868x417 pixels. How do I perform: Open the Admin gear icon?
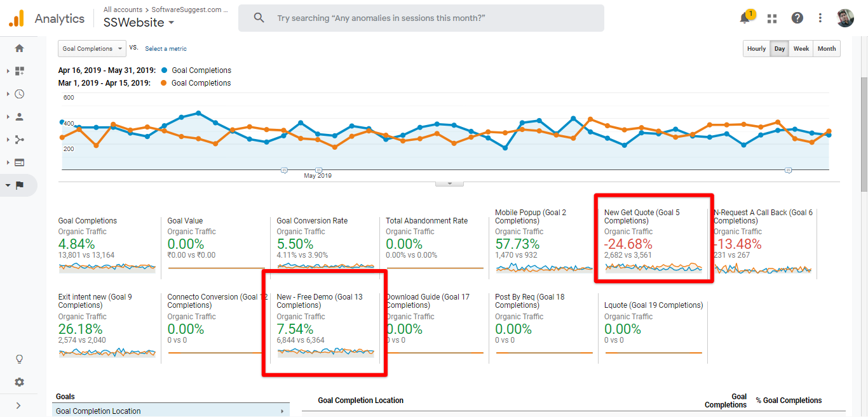tap(19, 381)
